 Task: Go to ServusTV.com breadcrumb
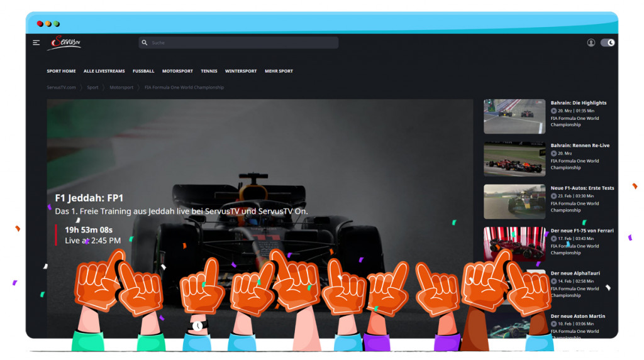click(61, 87)
